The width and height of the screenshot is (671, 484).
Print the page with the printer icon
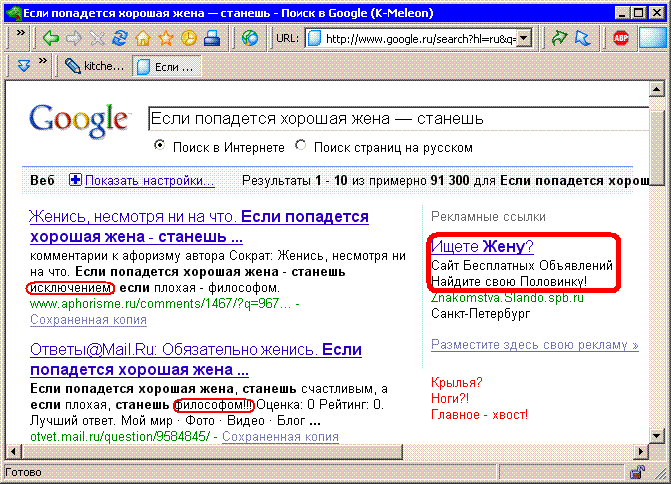click(x=212, y=39)
